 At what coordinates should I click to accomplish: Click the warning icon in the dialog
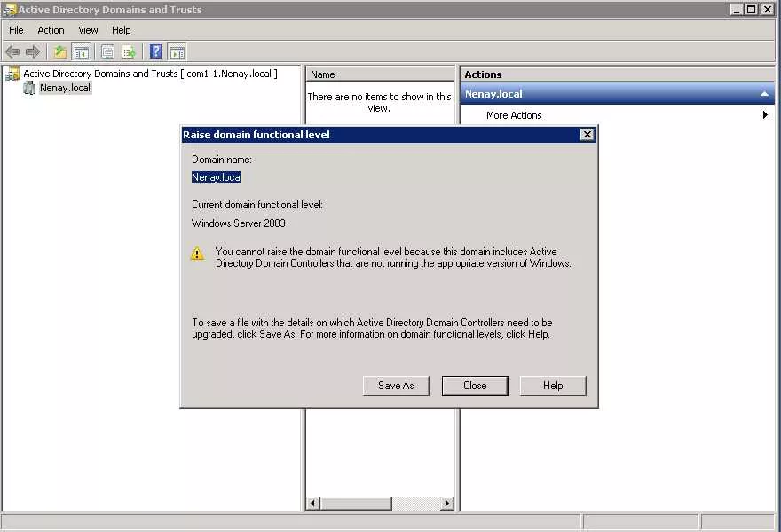pos(197,254)
